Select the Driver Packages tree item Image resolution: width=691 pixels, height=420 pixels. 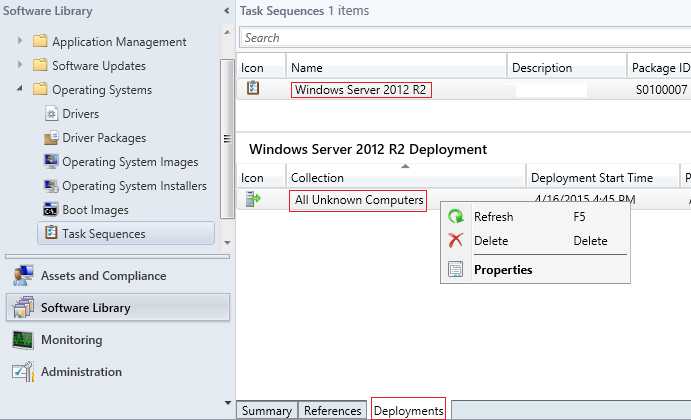(x=104, y=138)
